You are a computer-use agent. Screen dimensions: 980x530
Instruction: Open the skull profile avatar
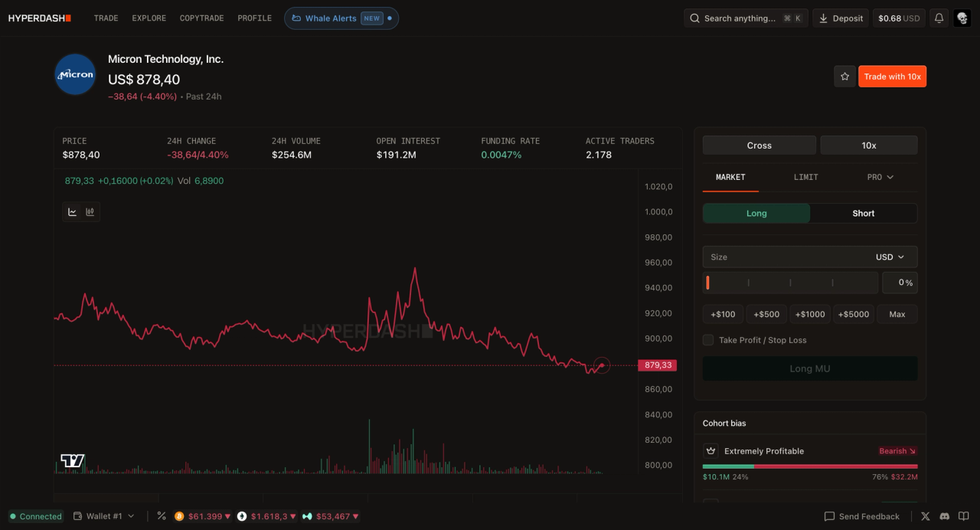962,18
